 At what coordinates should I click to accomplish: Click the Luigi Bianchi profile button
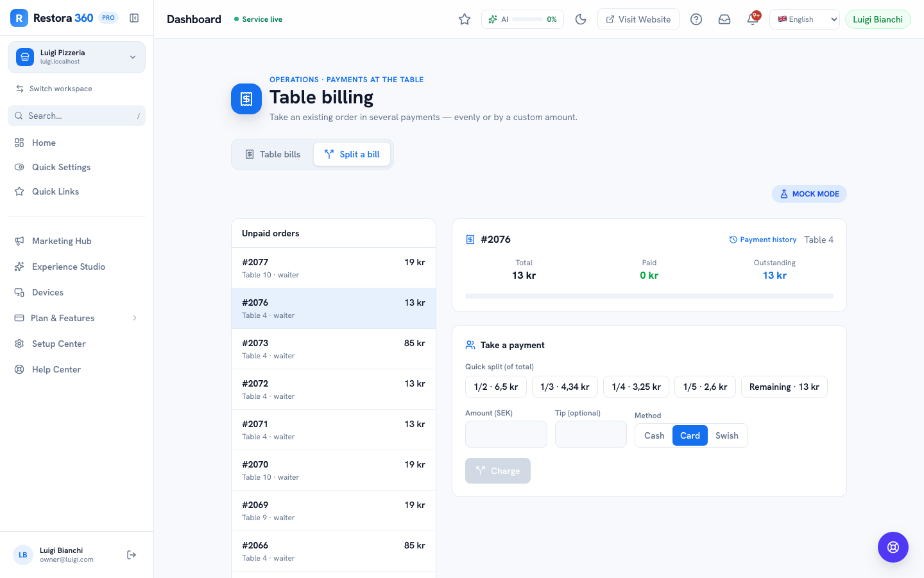pos(878,19)
